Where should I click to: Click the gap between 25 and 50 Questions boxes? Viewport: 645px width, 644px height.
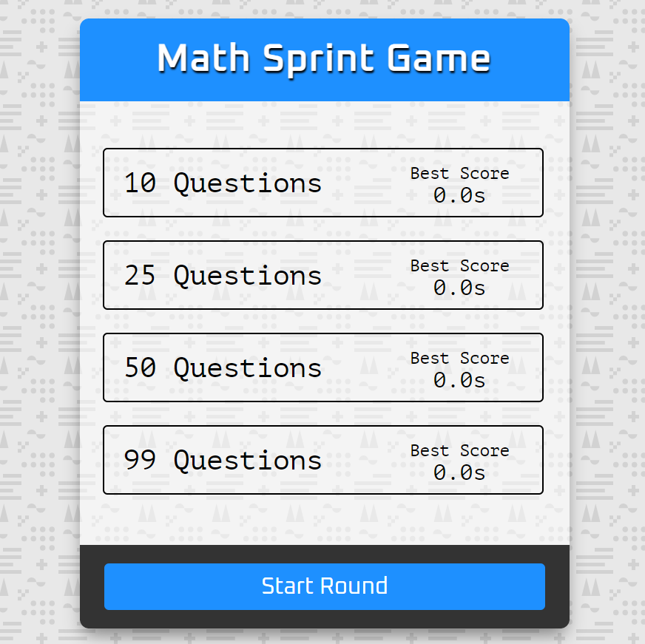pos(324,321)
